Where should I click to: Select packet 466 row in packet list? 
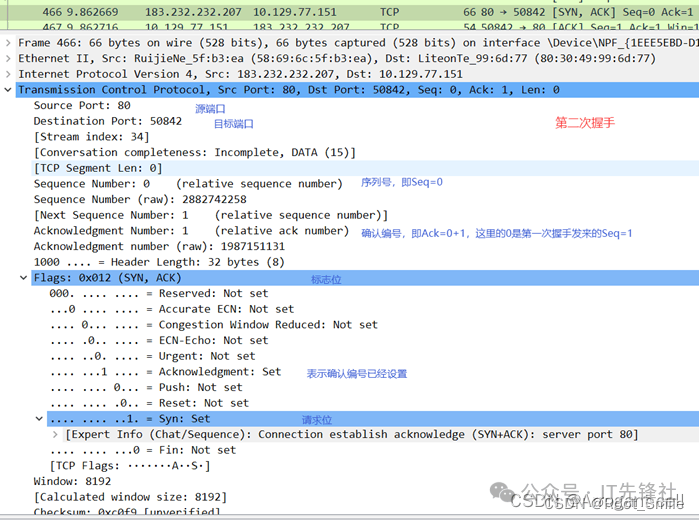tap(300, 12)
